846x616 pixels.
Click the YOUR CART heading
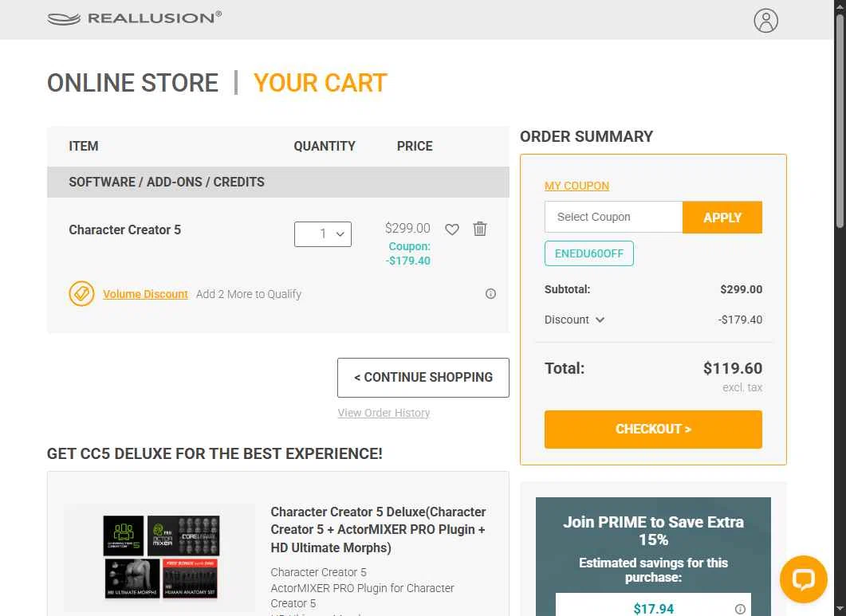coord(321,83)
